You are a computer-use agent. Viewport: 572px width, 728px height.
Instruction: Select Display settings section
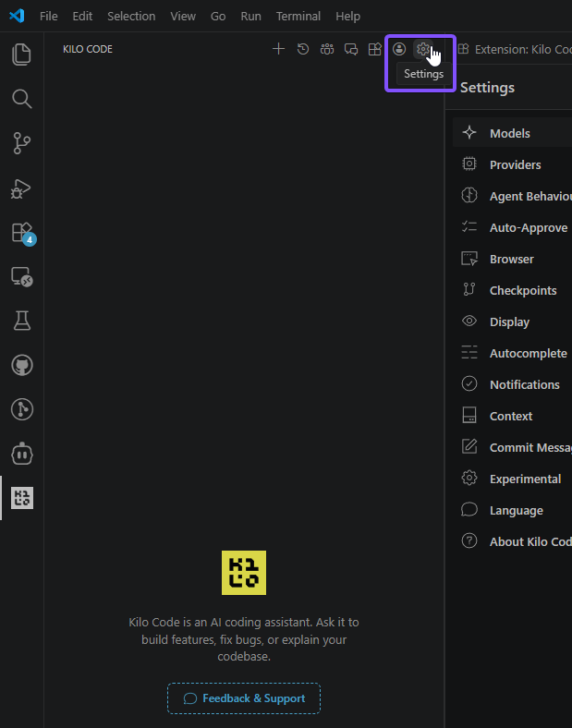coord(513,322)
